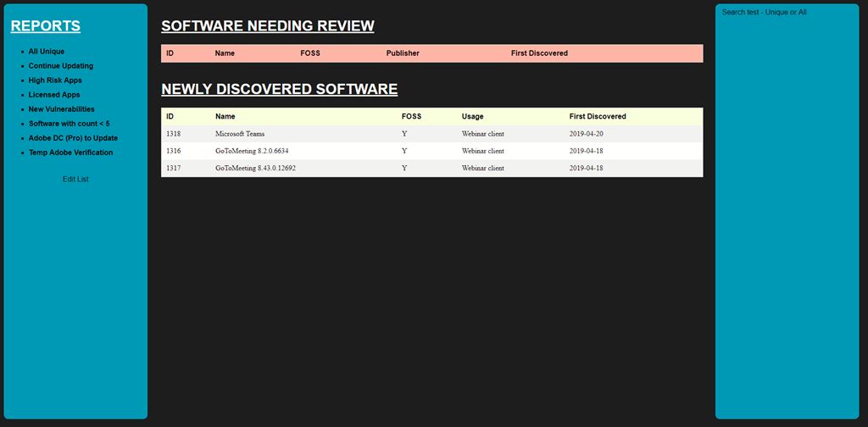Open the High Risk Apps report
This screenshot has height=427, width=868.
point(55,80)
